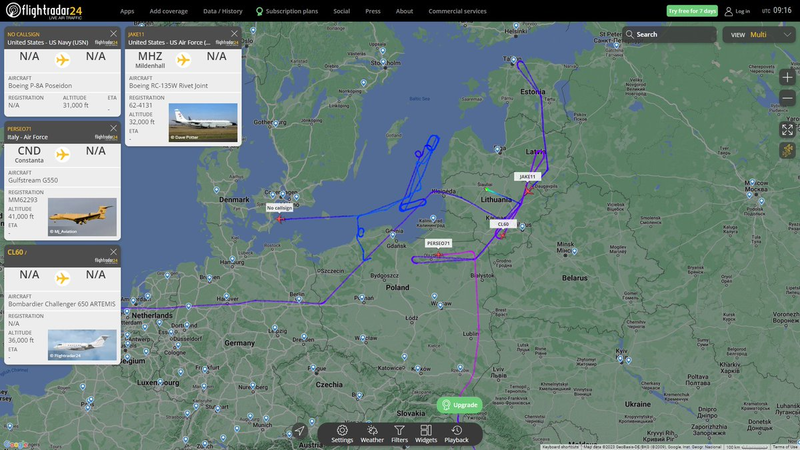
Task: Zoom in the map with plus button
Action: point(787,78)
